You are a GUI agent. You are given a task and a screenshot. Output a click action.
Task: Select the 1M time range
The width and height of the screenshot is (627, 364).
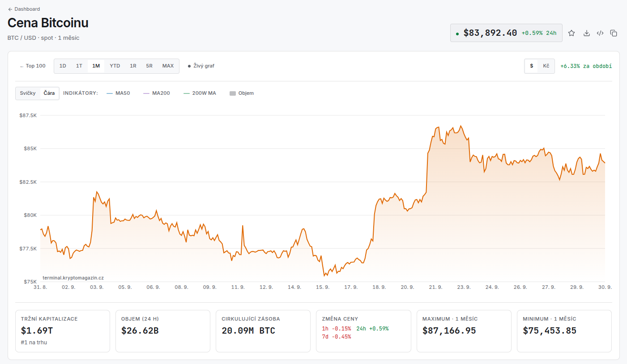(96, 66)
